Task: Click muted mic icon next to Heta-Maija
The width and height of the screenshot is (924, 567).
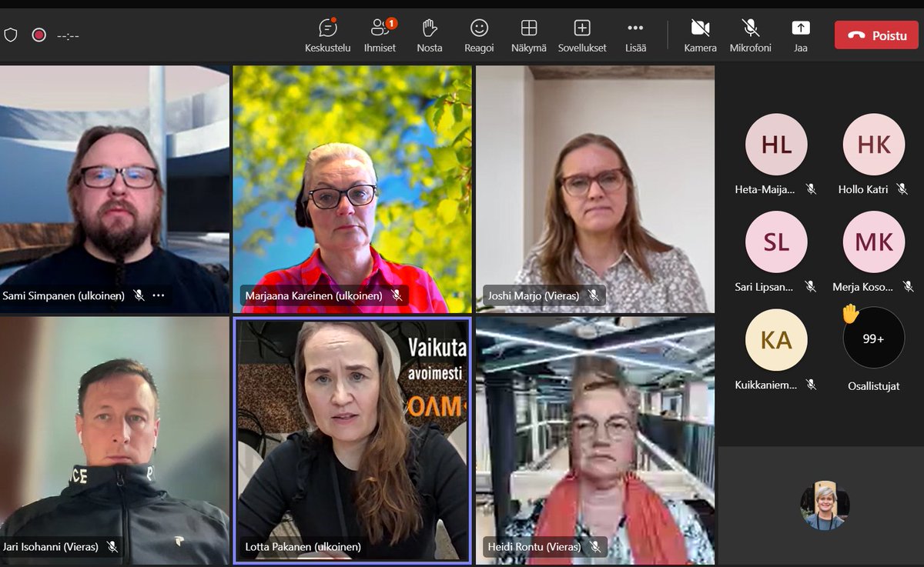Action: (811, 189)
